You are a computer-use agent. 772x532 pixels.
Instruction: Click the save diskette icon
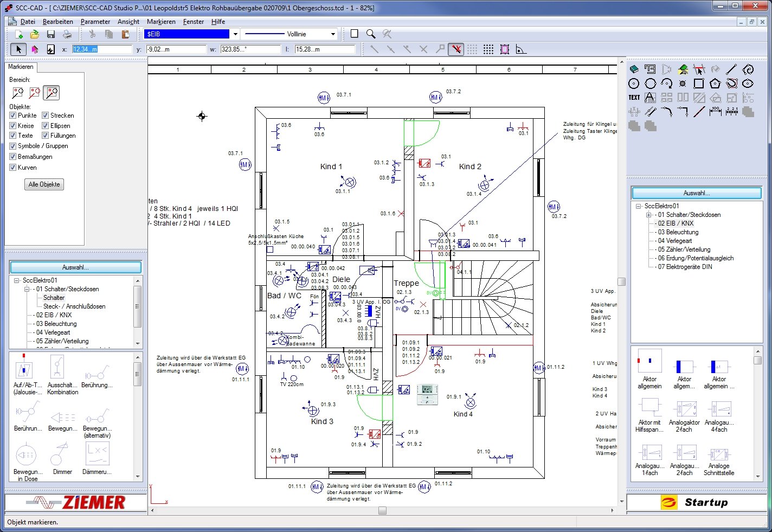[x=51, y=34]
